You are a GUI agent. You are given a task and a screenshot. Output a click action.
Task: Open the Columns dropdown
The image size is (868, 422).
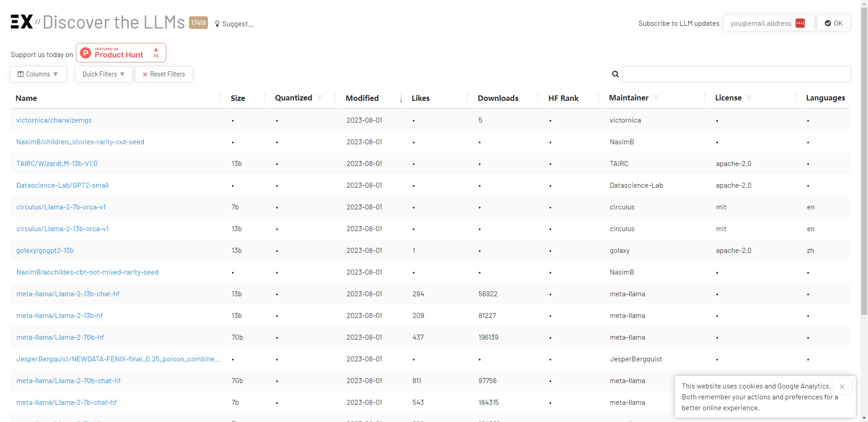[38, 74]
